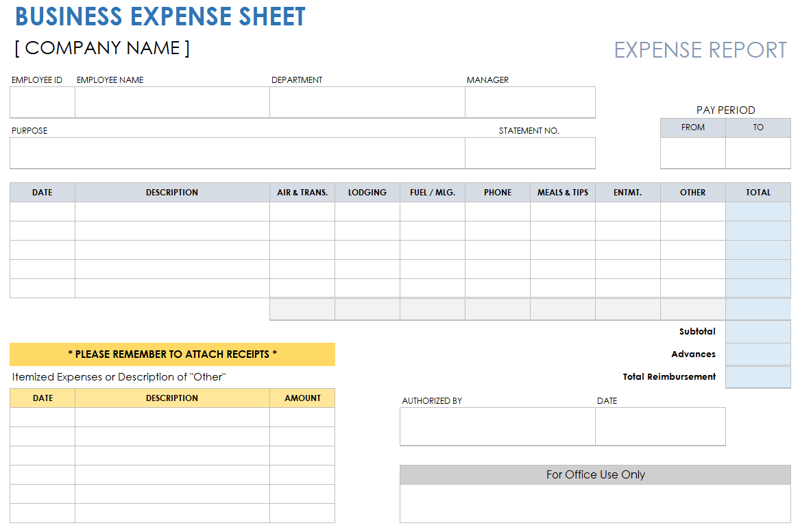Click the For Office Use Only section
Screen dimensions: 800x532
[x=595, y=474]
